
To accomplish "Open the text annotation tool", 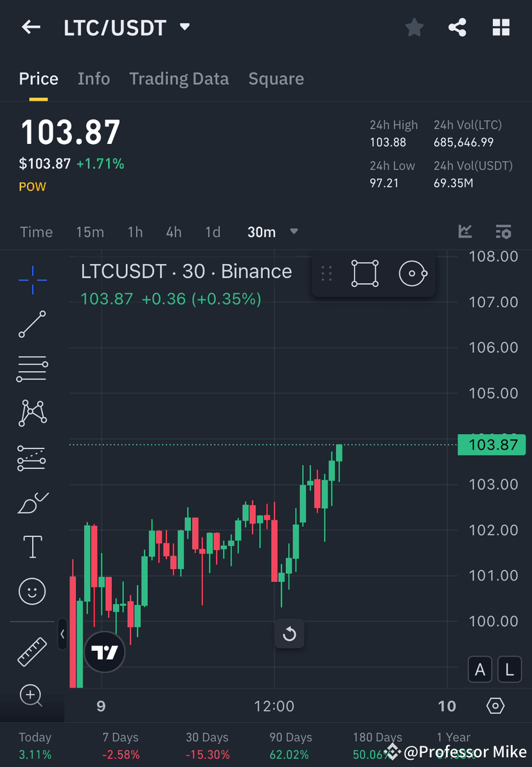I will coord(32,546).
